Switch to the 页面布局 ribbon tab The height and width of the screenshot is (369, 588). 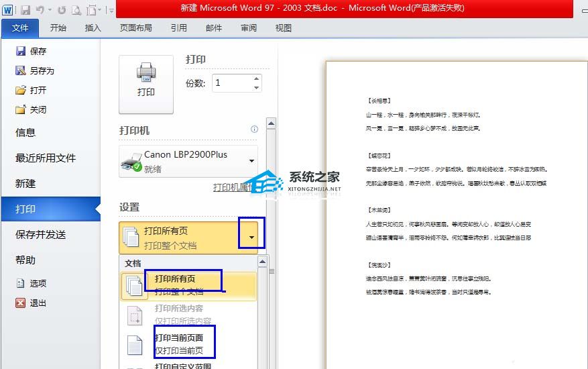tap(135, 28)
